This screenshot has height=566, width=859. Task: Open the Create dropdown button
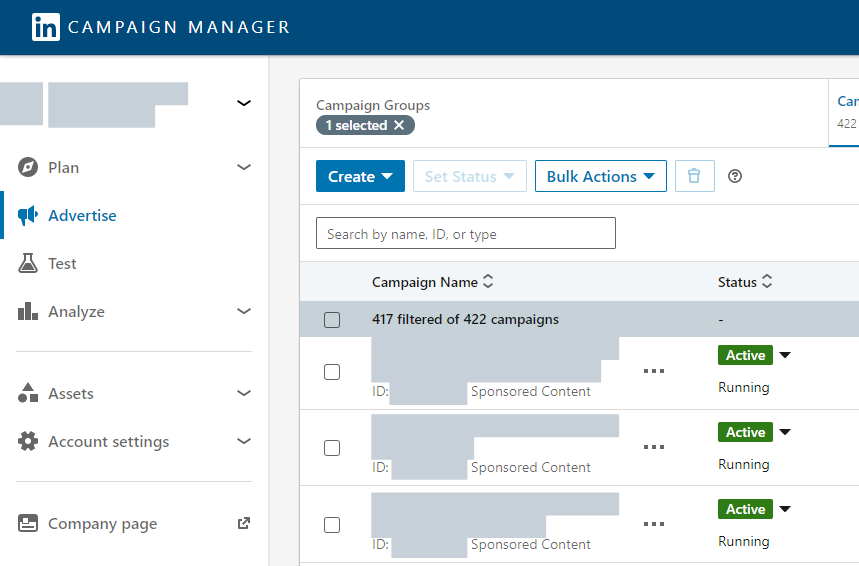[360, 176]
